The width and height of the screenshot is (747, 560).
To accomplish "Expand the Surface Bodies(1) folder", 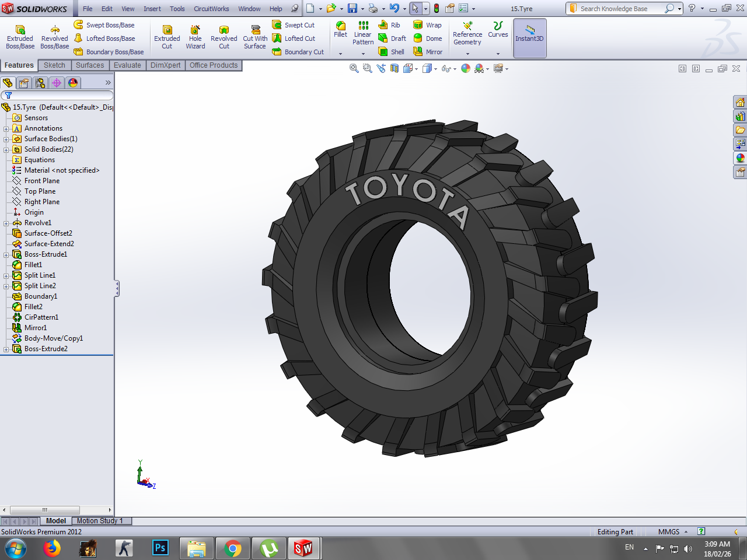I will click(6, 139).
